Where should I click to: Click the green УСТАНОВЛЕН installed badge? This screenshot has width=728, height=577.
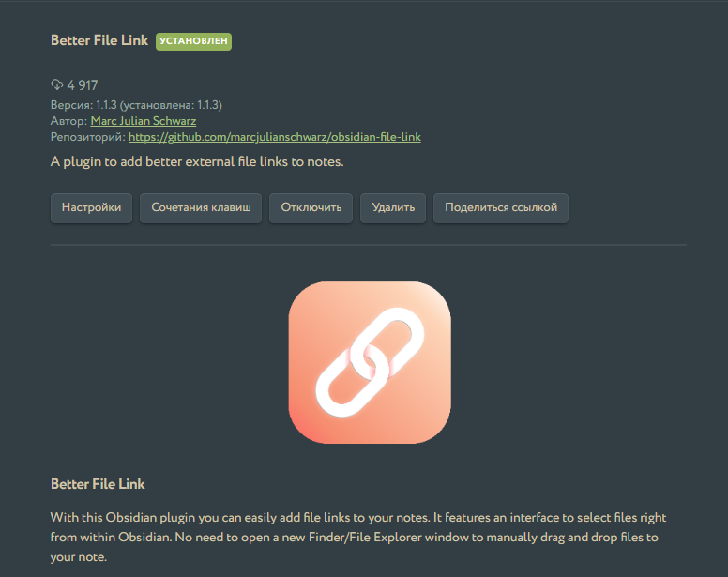coord(193,41)
